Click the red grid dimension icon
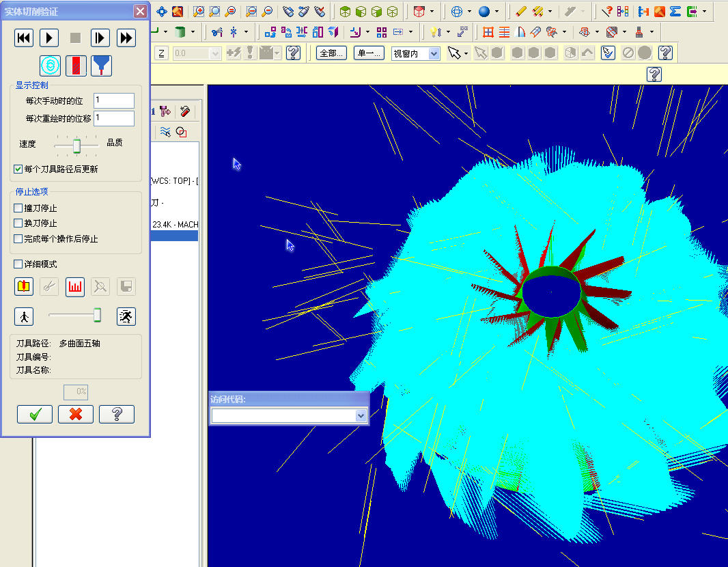Image resolution: width=728 pixels, height=567 pixels. click(x=488, y=31)
